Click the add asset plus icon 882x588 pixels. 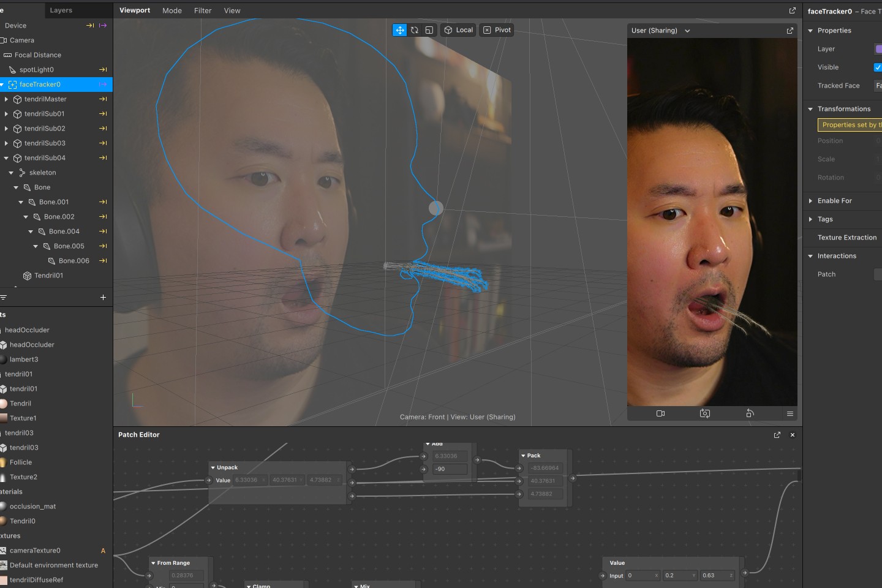tap(103, 297)
